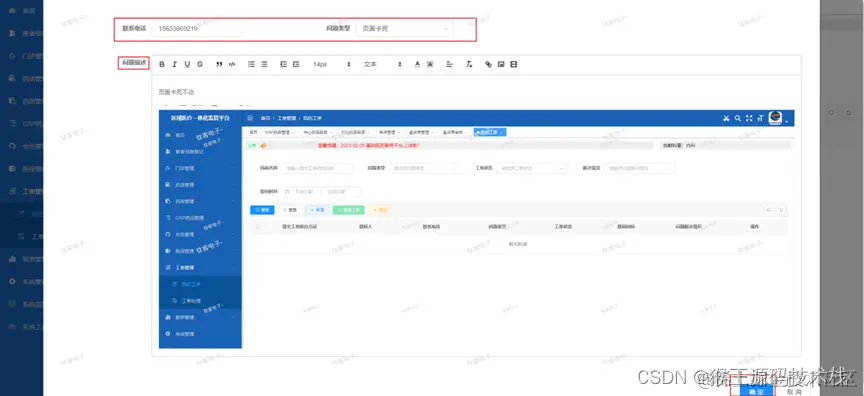Viewport: 864px width, 396px height.
Task: Toggle underline formatting in the editor toolbar
Action: (187, 64)
